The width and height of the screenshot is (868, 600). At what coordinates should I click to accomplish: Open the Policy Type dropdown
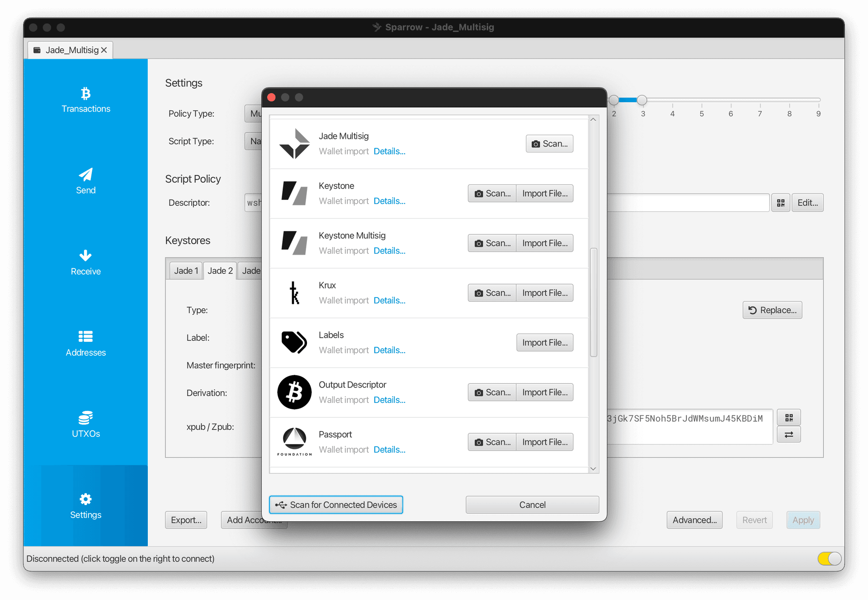click(x=254, y=113)
